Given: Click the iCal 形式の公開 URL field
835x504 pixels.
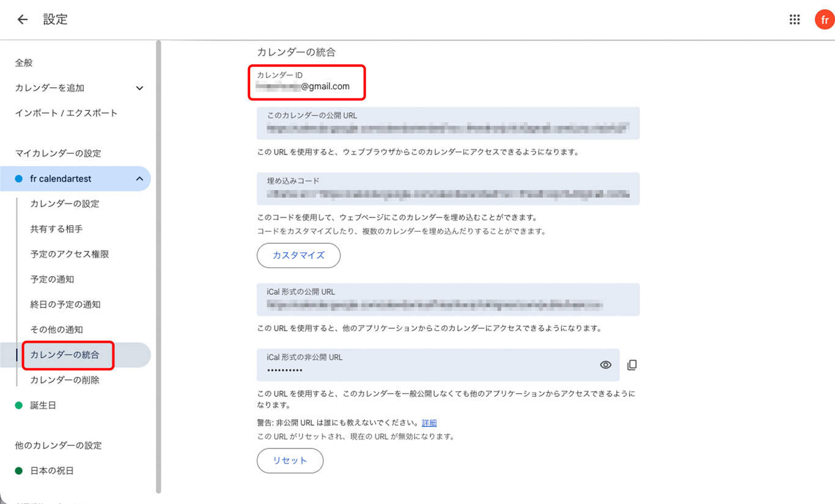Looking at the screenshot, I should point(447,299).
